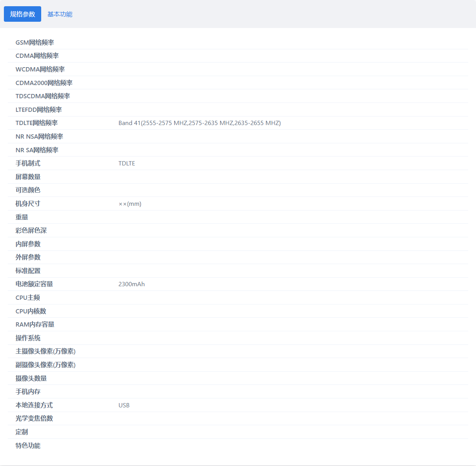Click the 屏幕数量 label

coord(28,177)
